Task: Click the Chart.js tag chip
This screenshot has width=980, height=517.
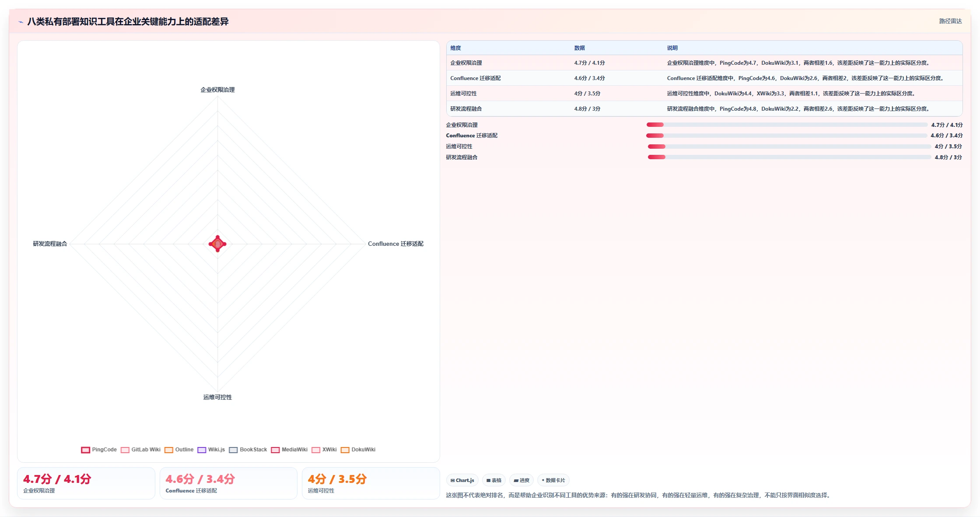Action: [462, 480]
